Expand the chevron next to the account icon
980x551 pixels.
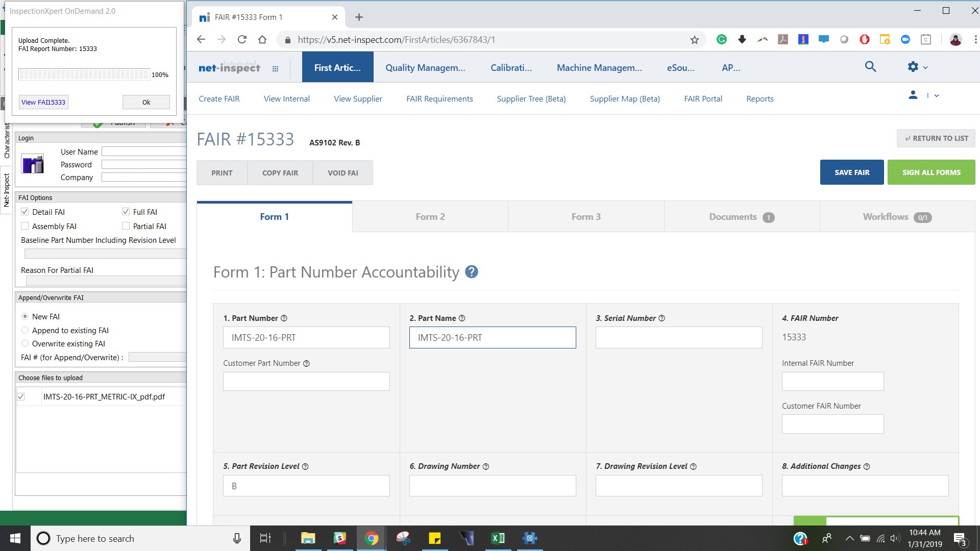(937, 95)
